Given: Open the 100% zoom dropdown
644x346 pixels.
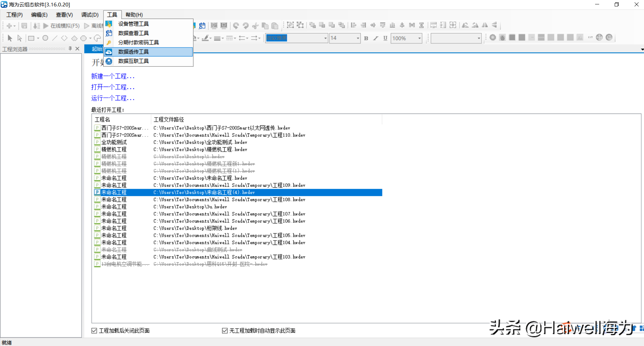Looking at the screenshot, I should click(419, 38).
